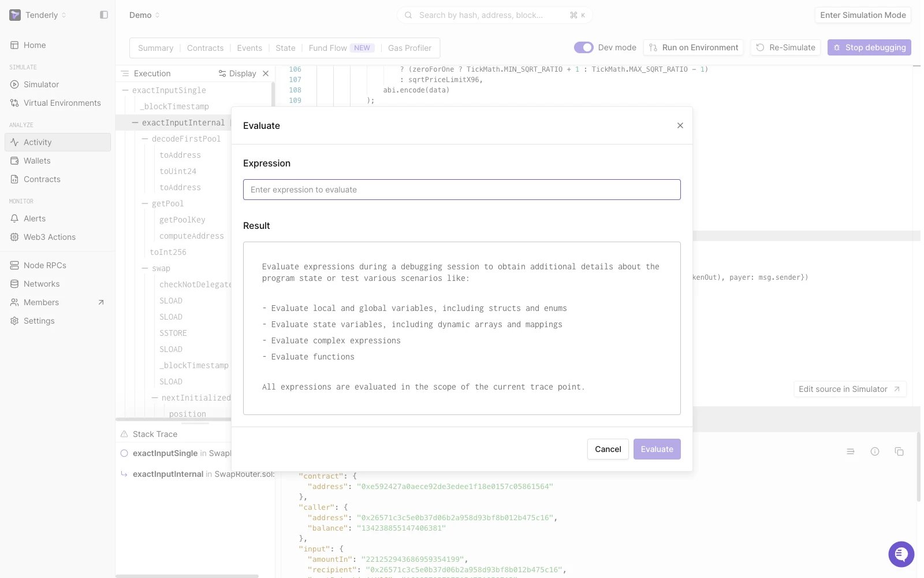Select the getPoolKey trace row
Image resolution: width=924 pixels, height=578 pixels.
point(182,220)
